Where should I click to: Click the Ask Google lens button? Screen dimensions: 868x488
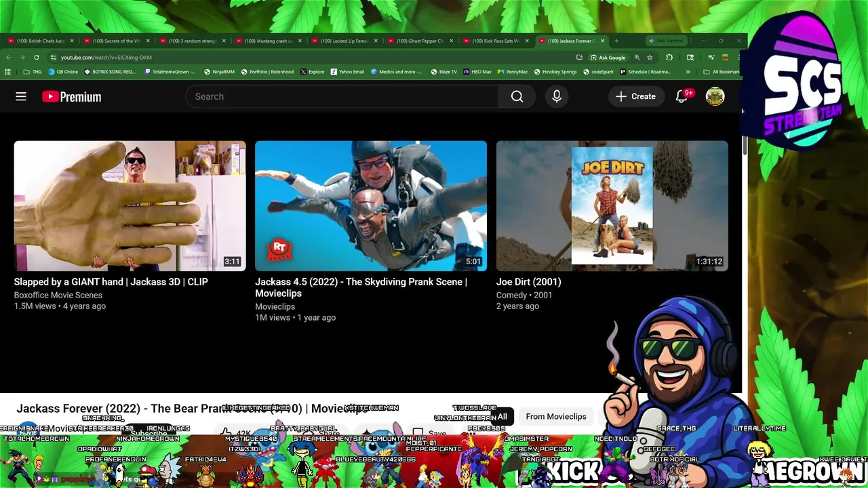coord(608,58)
